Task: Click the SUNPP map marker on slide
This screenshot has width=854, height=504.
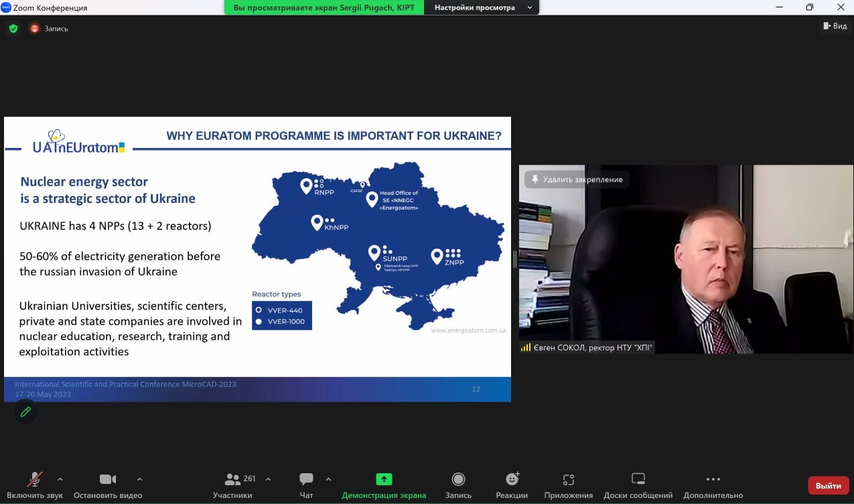Action: click(374, 252)
